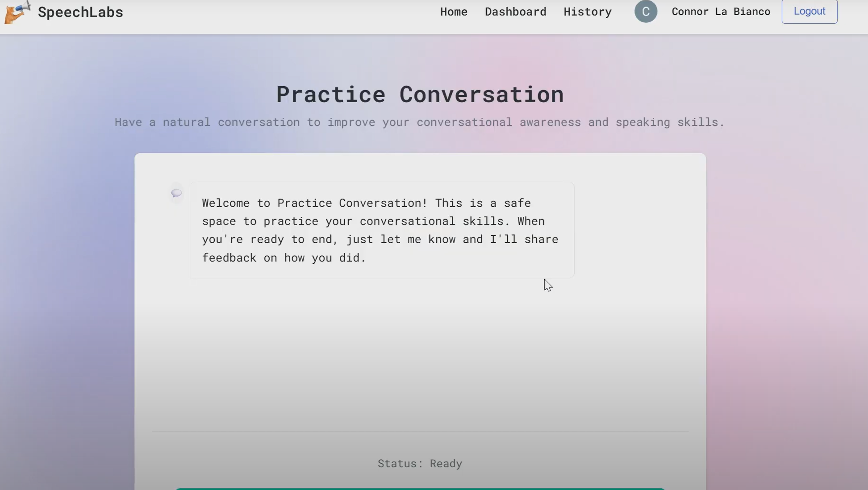Image resolution: width=868 pixels, height=490 pixels.
Task: Click the round 'C' user avatar
Action: [x=646, y=12]
